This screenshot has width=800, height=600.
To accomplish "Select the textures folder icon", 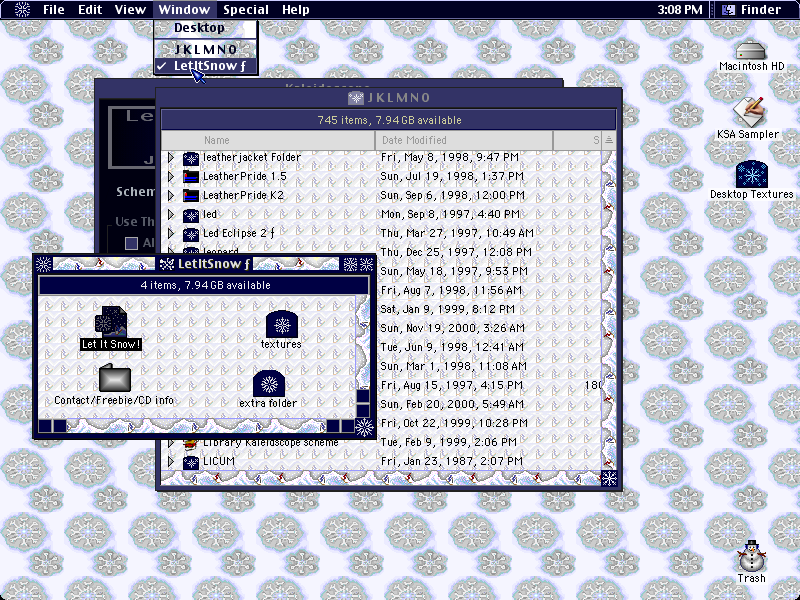I will 282,324.
